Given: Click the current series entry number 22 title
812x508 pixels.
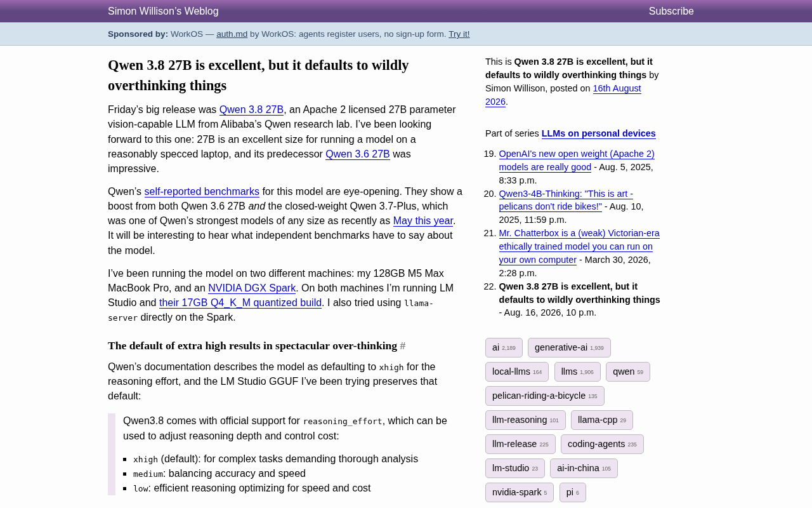Looking at the screenshot, I should [579, 293].
